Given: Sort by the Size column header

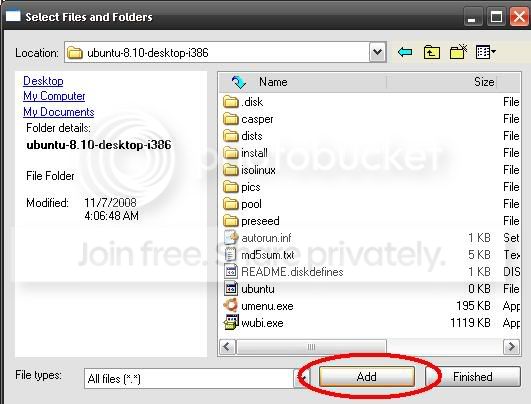Looking at the screenshot, I should tap(484, 82).
